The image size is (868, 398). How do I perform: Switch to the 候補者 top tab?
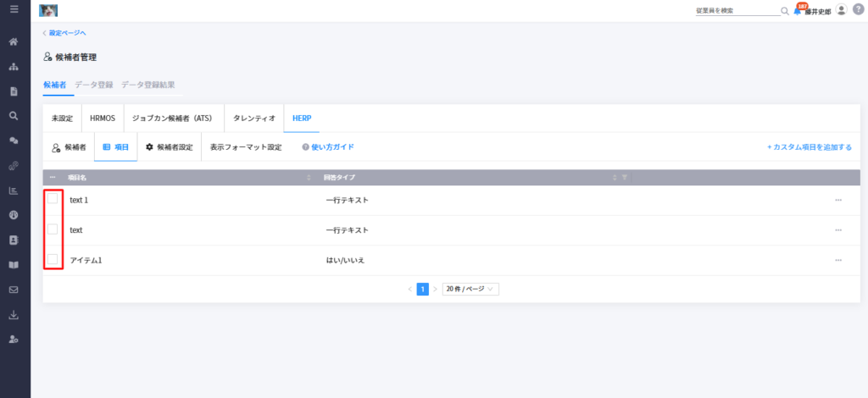[55, 85]
